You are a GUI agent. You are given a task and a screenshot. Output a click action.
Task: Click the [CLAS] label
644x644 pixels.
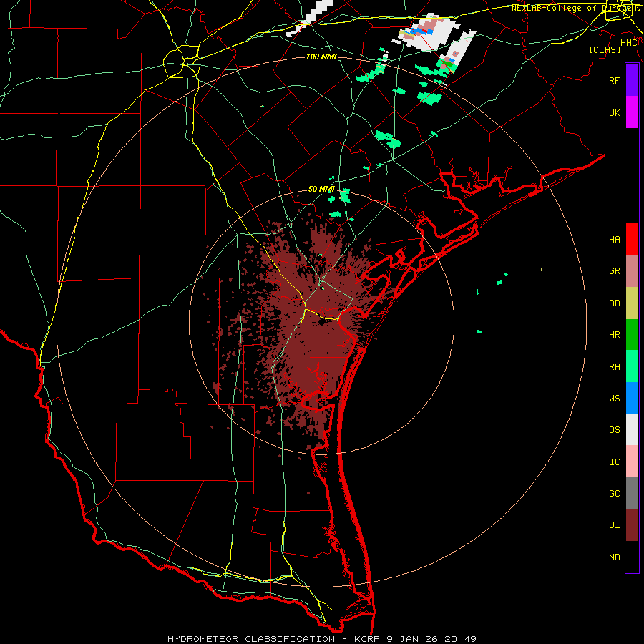(605, 49)
